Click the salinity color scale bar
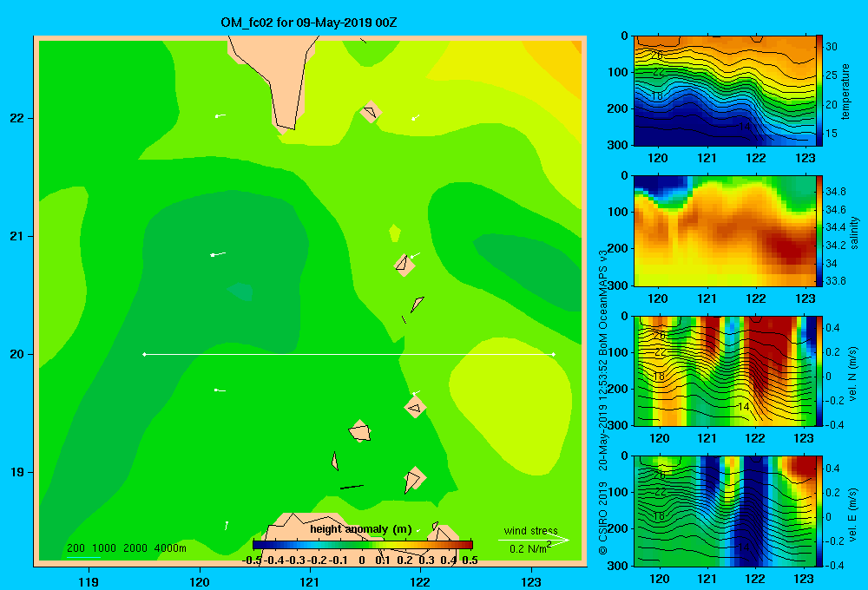Viewport: 868px width, 590px height. [x=819, y=231]
